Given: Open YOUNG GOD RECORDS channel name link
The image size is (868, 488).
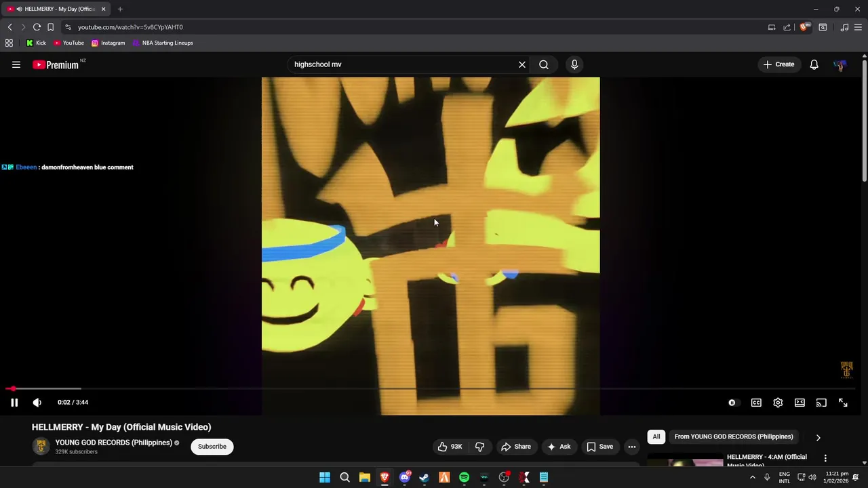Looking at the screenshot, I should pos(113,443).
